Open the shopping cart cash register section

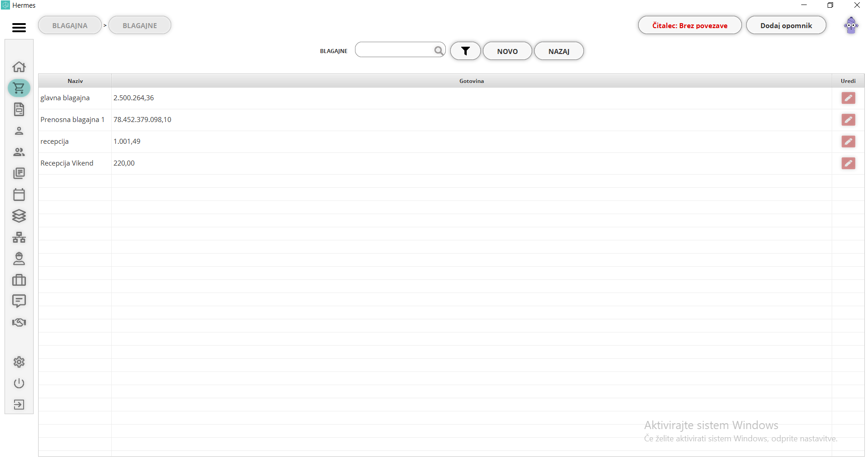coord(19,88)
